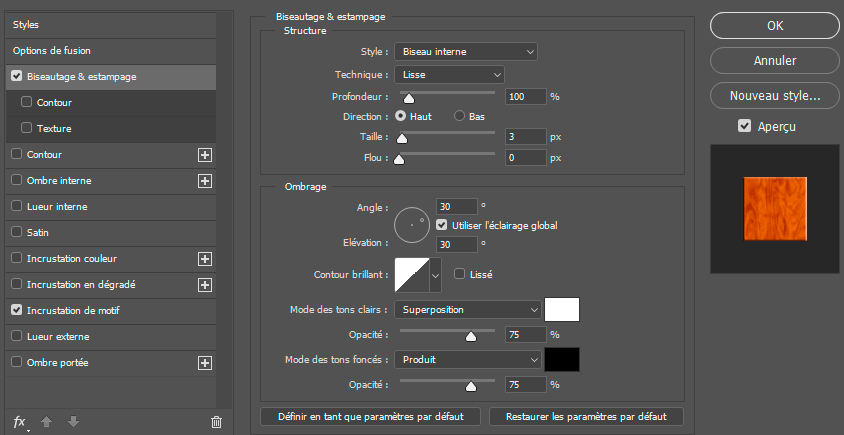Click the Profondeur value input field
The width and height of the screenshot is (844, 435).
pyautogui.click(x=525, y=97)
